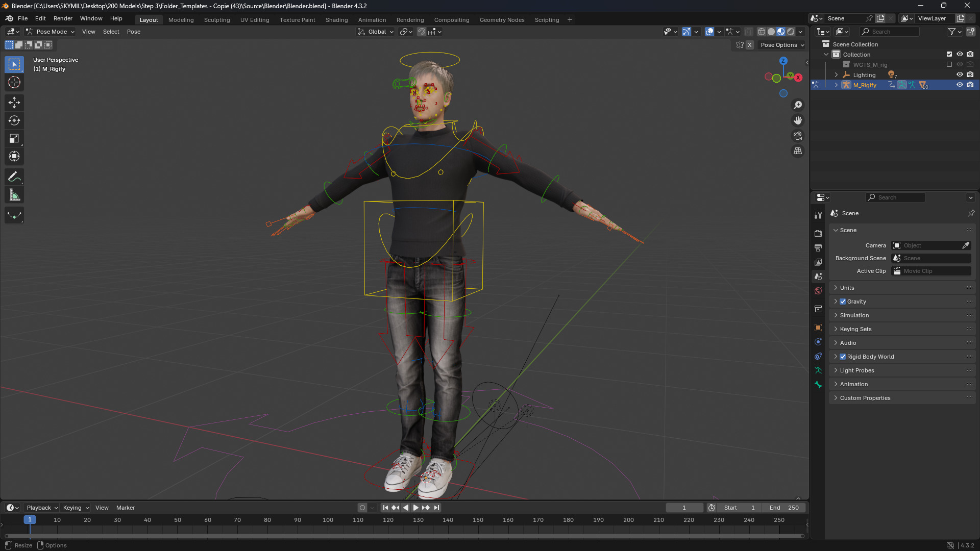Open the Object Constraints properties tab
This screenshot has width=980, height=551.
click(818, 356)
